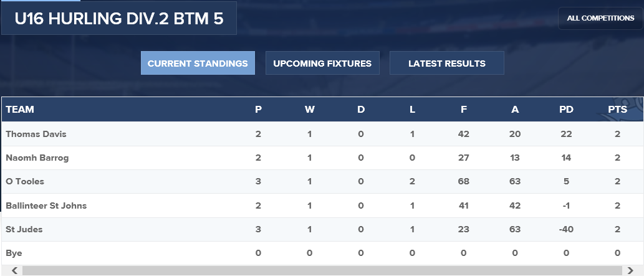Screen dimensions: 644x279
Task: Click the O Tooles team name
Action: click(25, 182)
